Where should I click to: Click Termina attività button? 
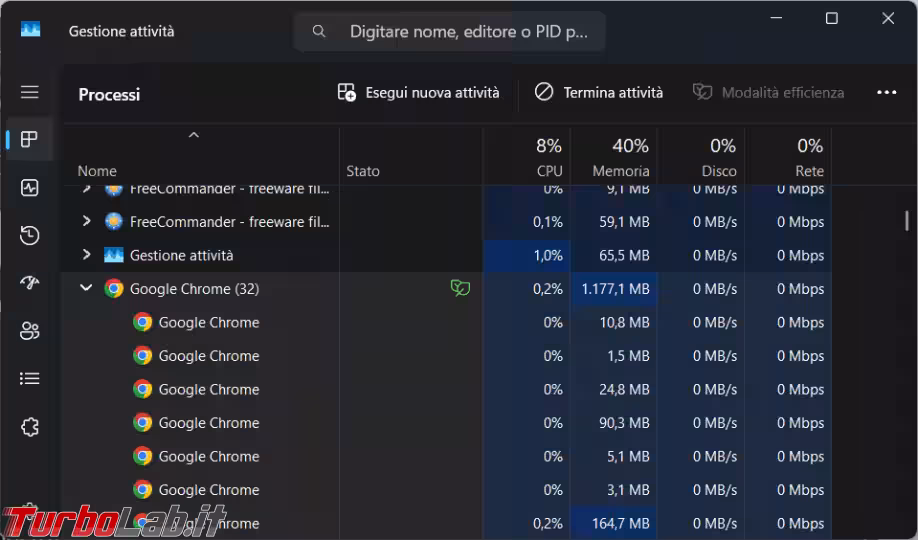598,93
